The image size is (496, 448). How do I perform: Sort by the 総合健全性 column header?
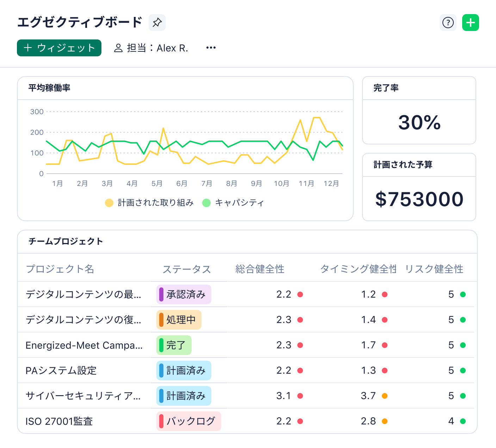[x=260, y=269]
